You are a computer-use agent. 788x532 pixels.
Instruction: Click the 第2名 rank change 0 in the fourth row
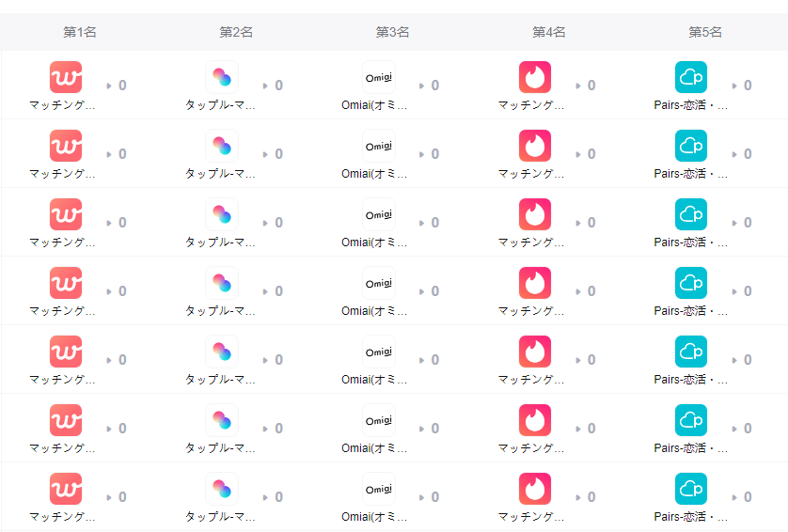click(x=273, y=291)
